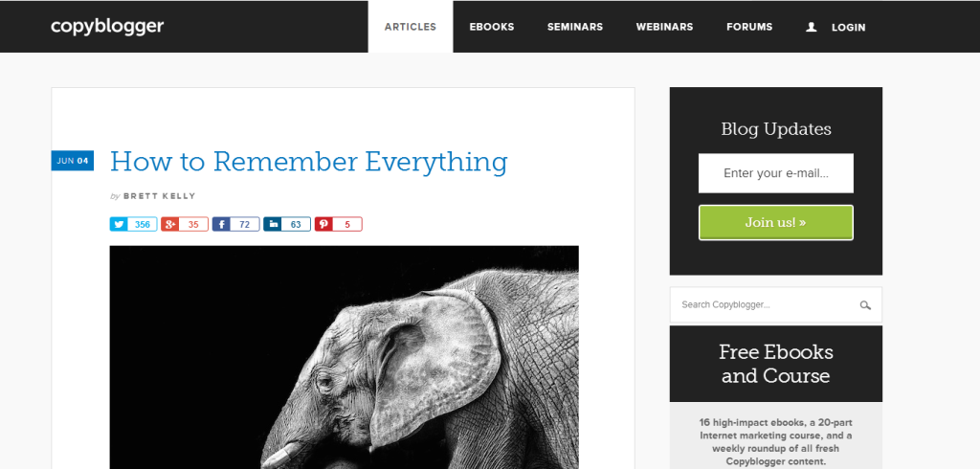Open the How to Remember Everything article
Image resolution: width=980 pixels, height=469 pixels.
pos(309,162)
